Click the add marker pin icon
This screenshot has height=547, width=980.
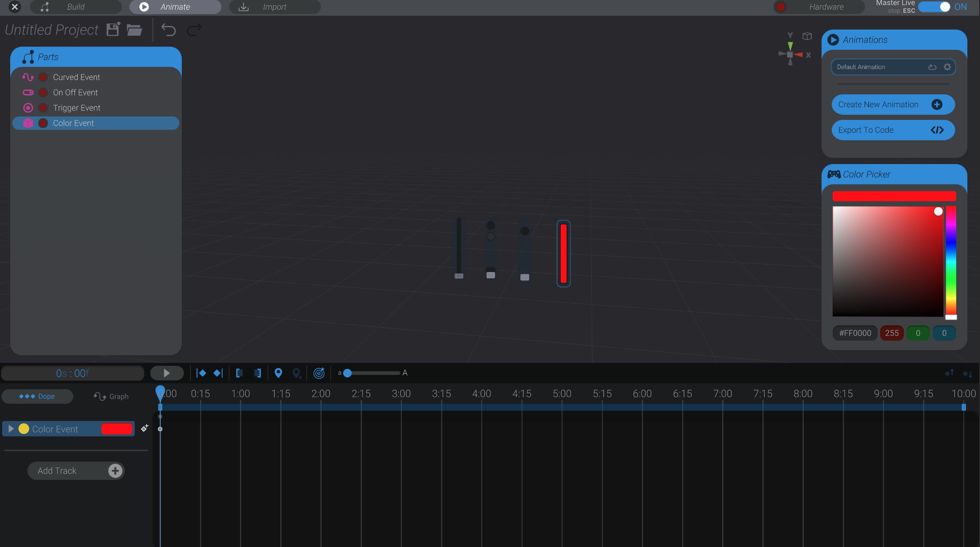pos(278,373)
